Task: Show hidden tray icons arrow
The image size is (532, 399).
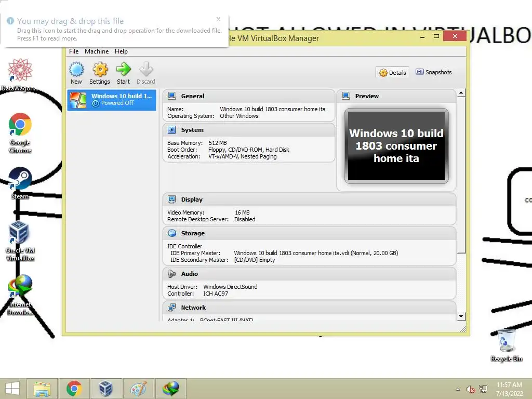Action: (458, 389)
